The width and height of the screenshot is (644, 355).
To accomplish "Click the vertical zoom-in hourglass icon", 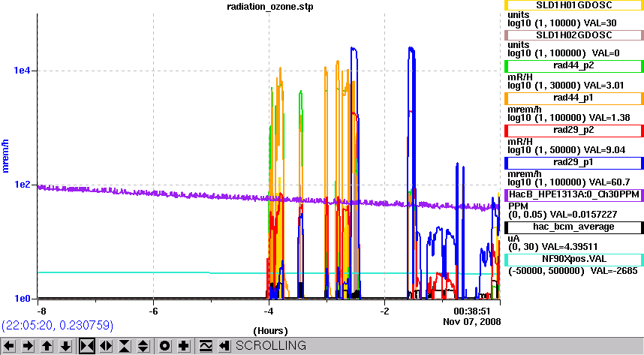I will click(x=125, y=345).
